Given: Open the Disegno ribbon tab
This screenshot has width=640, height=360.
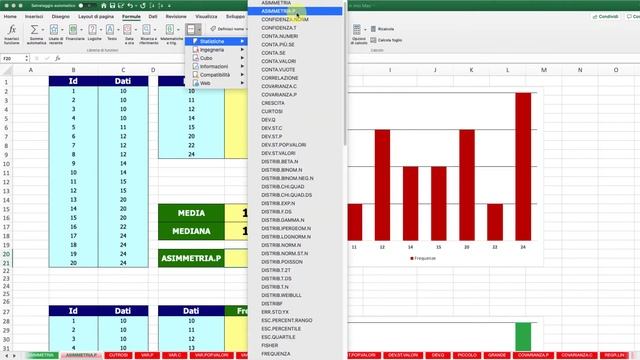Looking at the screenshot, I should tap(60, 16).
